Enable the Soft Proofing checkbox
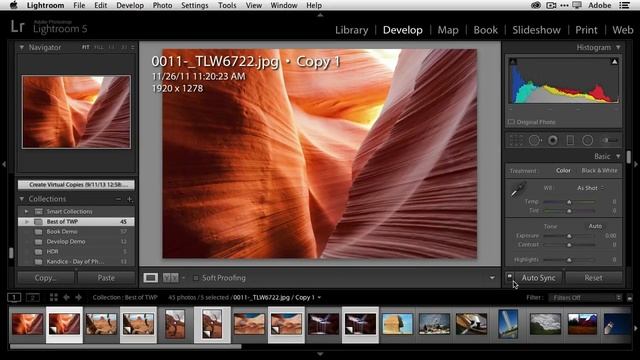This screenshot has width=640, height=360. pos(196,278)
